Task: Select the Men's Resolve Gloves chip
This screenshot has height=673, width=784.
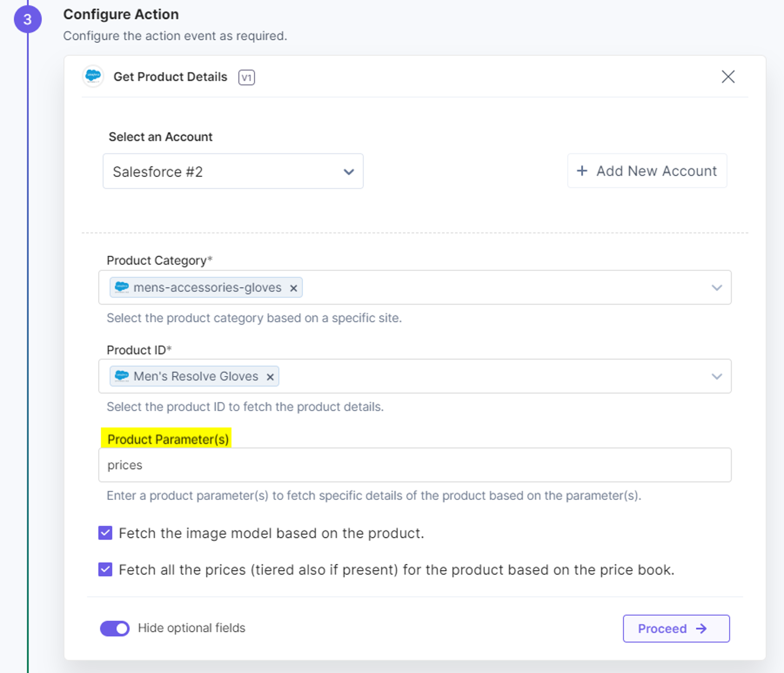Action: coord(194,376)
